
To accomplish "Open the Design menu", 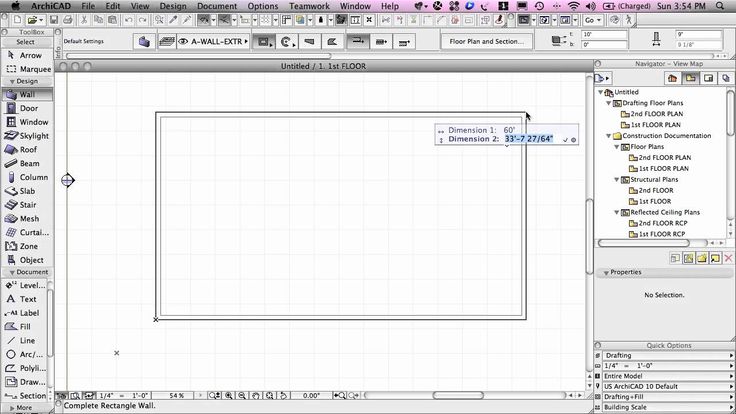I will (173, 6).
